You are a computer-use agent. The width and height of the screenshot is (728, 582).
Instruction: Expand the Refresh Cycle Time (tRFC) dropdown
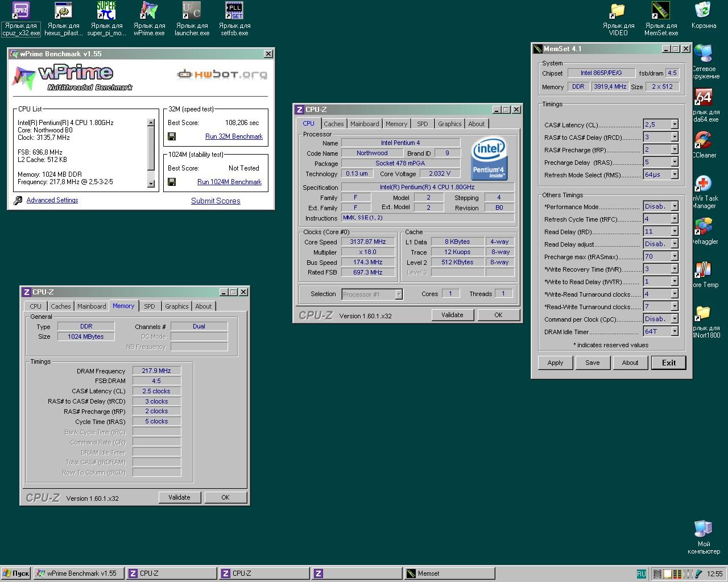click(675, 219)
